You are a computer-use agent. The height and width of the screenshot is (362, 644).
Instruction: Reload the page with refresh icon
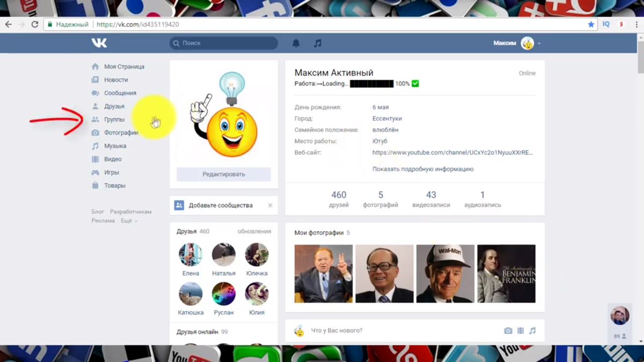[34, 24]
